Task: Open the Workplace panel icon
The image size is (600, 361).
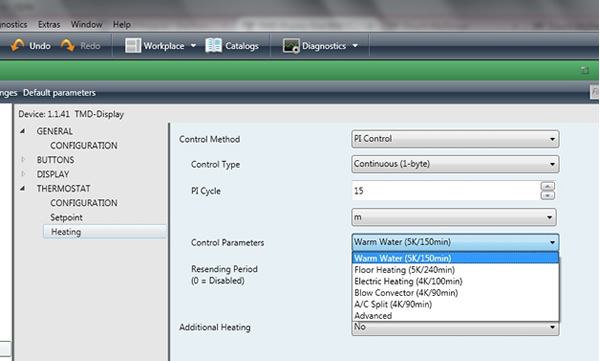Action: pyautogui.click(x=133, y=46)
